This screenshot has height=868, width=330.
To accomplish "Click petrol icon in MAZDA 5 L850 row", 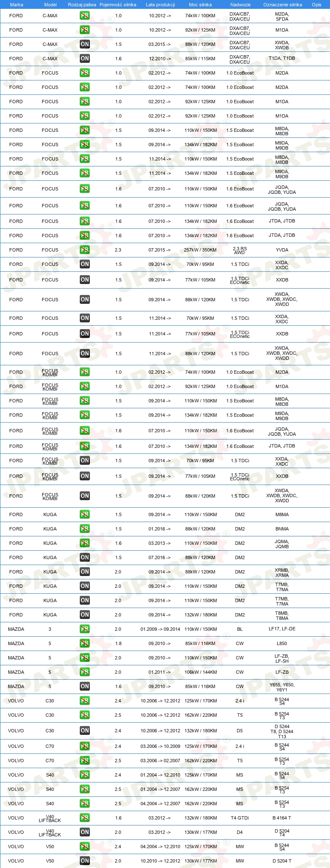I will [85, 643].
